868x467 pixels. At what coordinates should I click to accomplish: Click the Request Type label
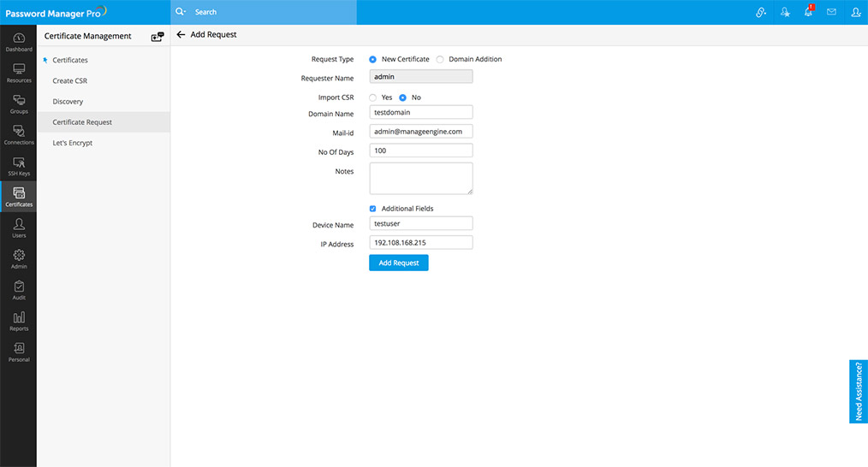(x=332, y=59)
